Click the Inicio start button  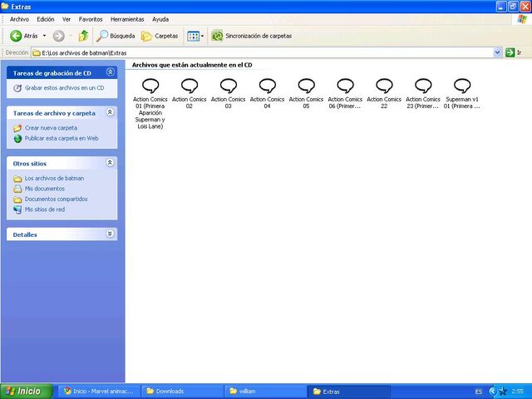[x=26, y=392]
